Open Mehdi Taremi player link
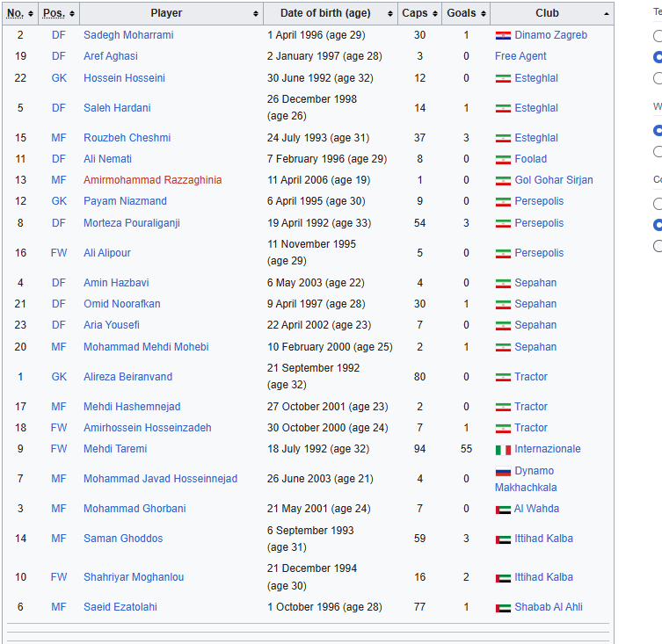The height and width of the screenshot is (644, 662). click(115, 449)
